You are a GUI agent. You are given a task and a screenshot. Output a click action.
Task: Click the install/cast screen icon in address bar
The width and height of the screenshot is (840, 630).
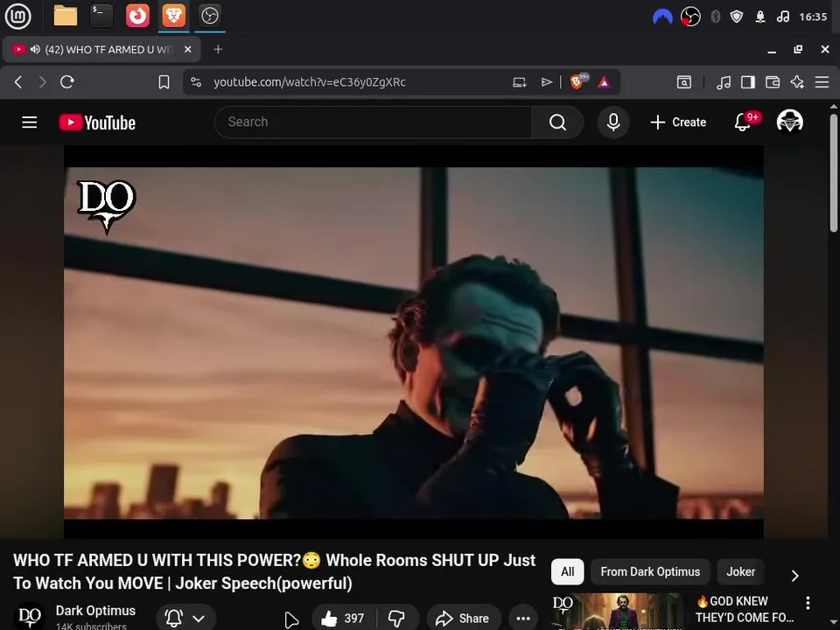click(x=519, y=82)
